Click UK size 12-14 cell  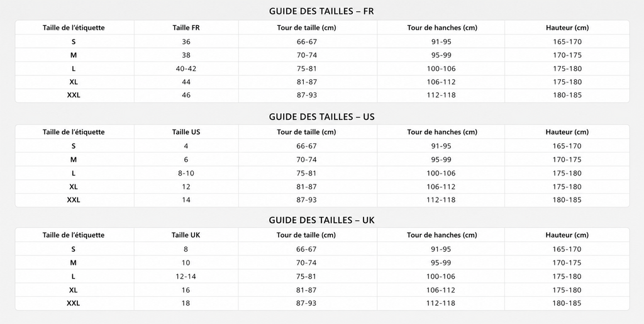186,277
